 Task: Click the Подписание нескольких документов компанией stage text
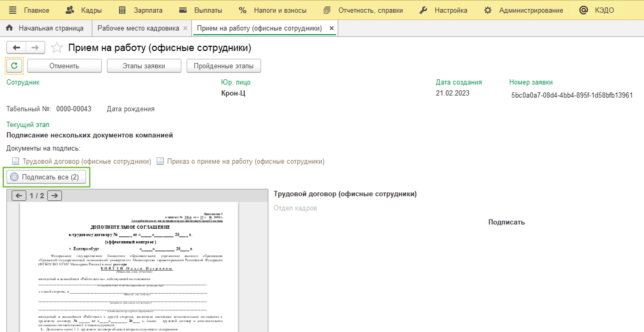90,135
